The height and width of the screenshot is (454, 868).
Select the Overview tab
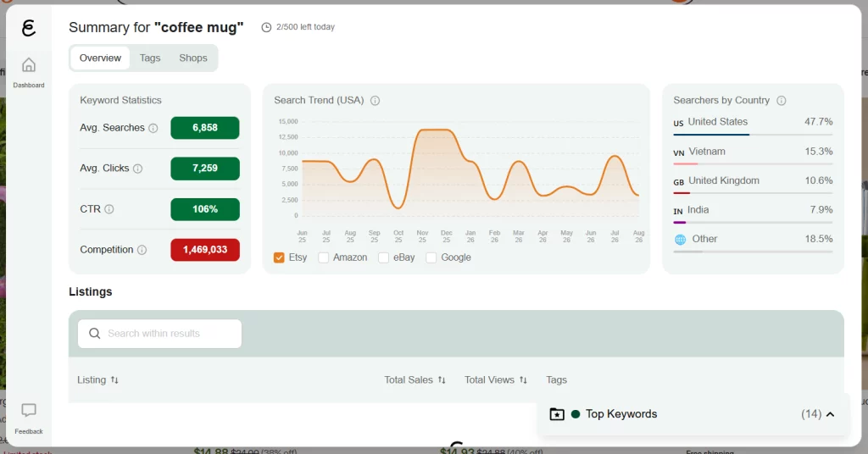click(100, 58)
